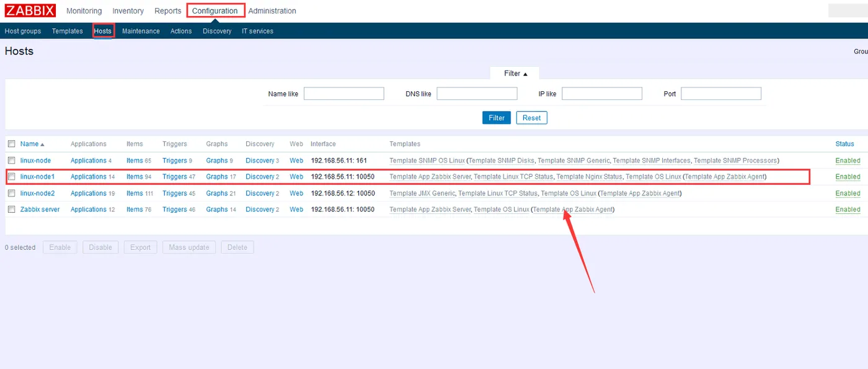Open Discovery for linux-node
The width and height of the screenshot is (868, 369).
pos(260,161)
